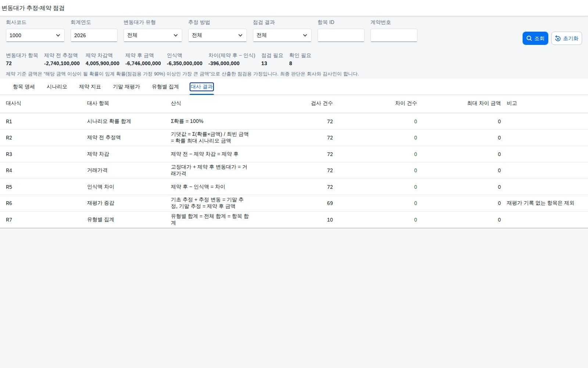588x368 pixels.
Task: Select the R2 row cell
Action: pos(9,138)
